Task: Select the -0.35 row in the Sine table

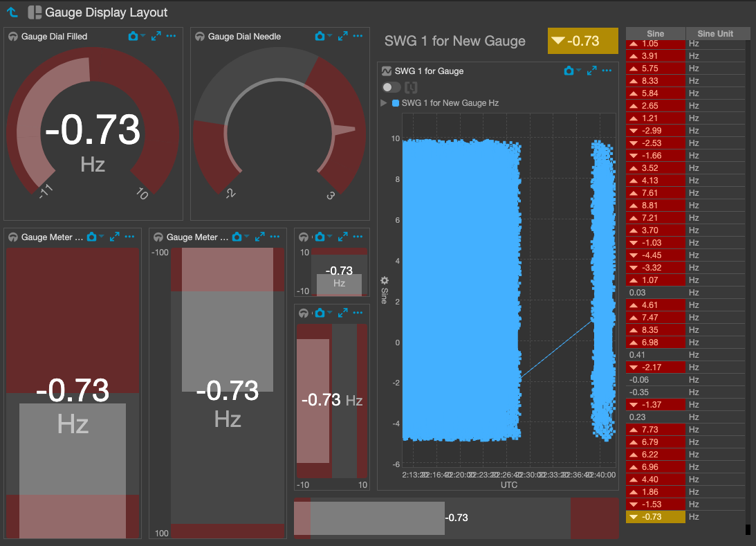Action: 685,392
